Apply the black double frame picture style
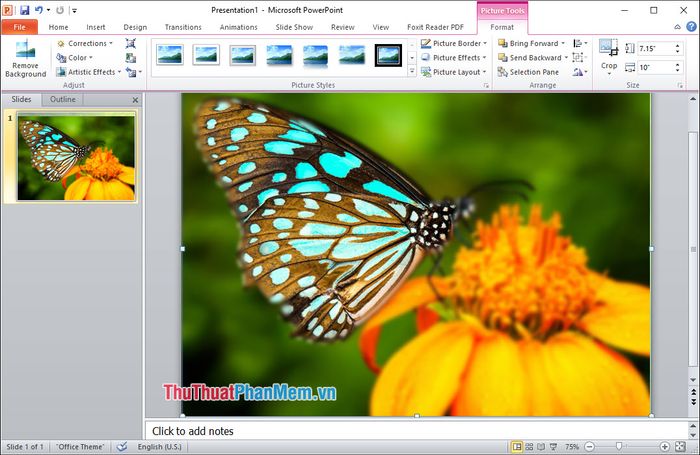 [388, 55]
